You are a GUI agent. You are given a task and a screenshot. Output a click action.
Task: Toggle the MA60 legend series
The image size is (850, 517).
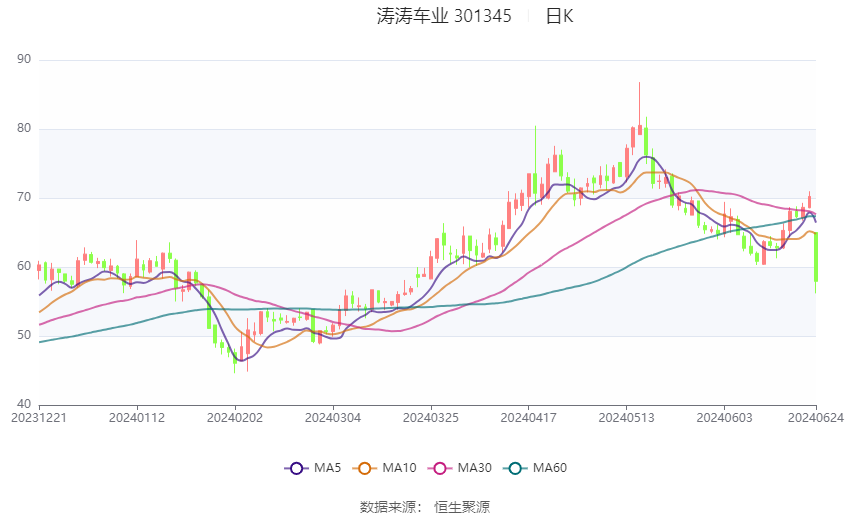point(535,468)
